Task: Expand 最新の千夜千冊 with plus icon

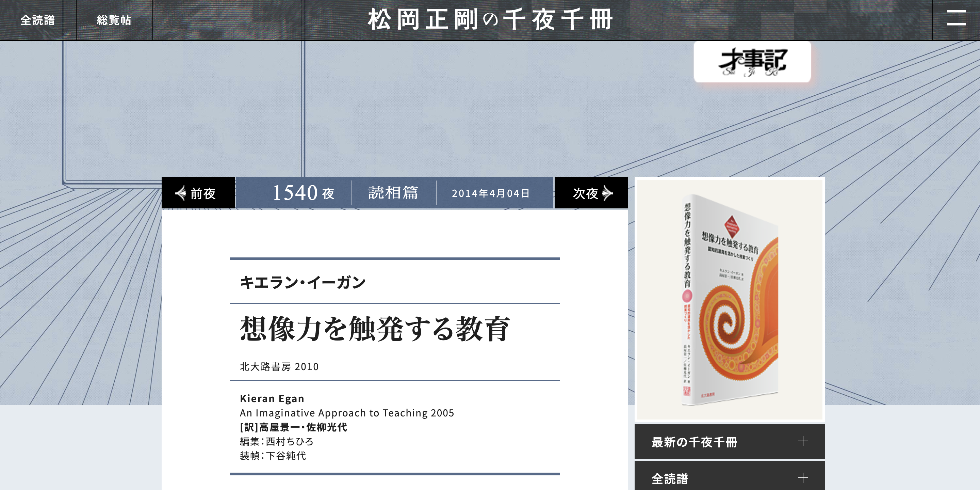Action: pos(803,441)
